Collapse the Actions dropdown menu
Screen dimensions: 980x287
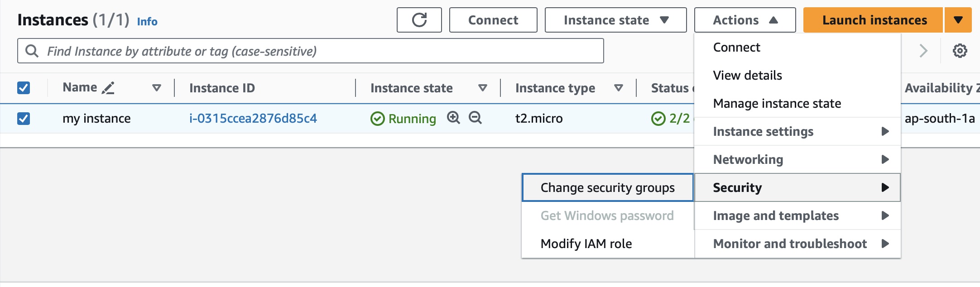click(x=745, y=20)
